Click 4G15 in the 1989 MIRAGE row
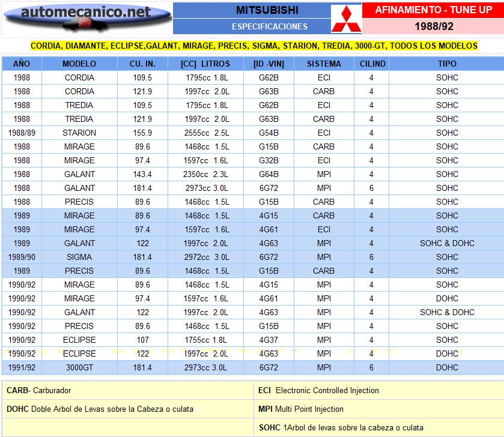 pos(269,215)
